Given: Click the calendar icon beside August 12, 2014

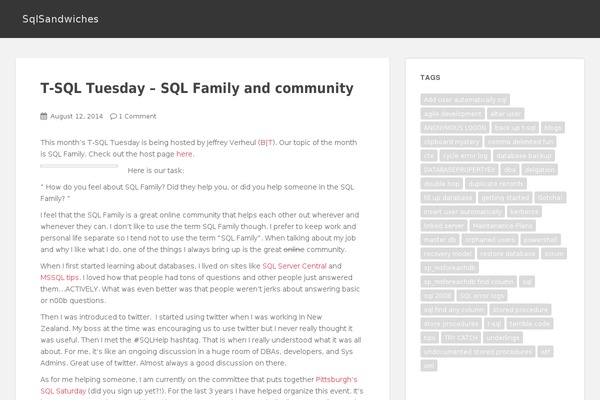Looking at the screenshot, I should (44, 116).
